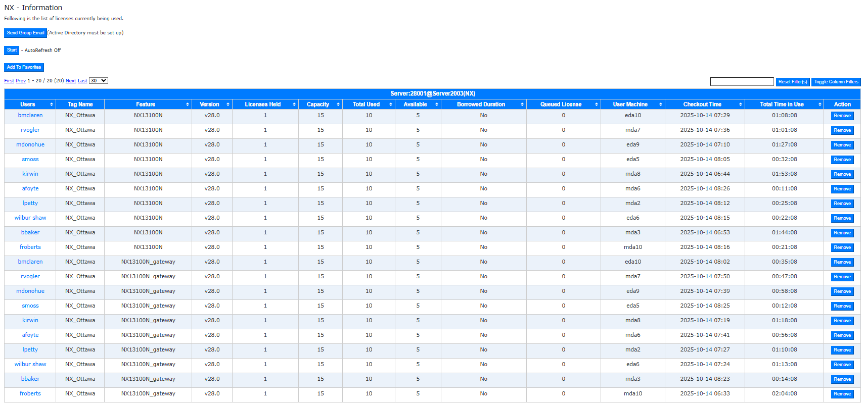This screenshot has width=868, height=404.
Task: Click the Send Group Email button
Action: 25,33
